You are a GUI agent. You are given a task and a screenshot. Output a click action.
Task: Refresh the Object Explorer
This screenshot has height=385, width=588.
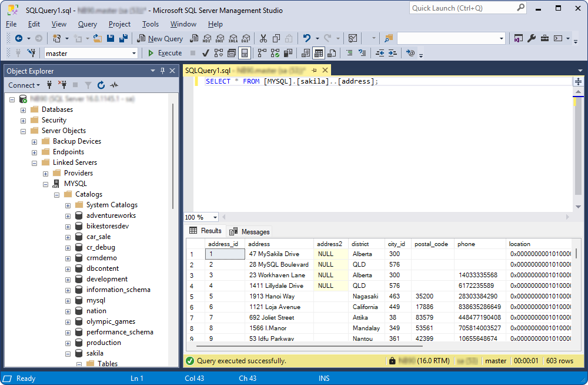click(101, 85)
